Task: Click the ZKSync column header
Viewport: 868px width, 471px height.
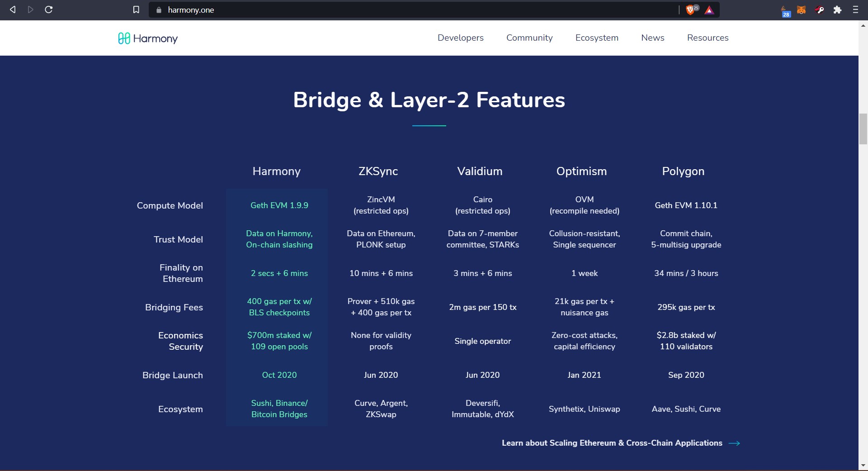Action: pyautogui.click(x=378, y=171)
